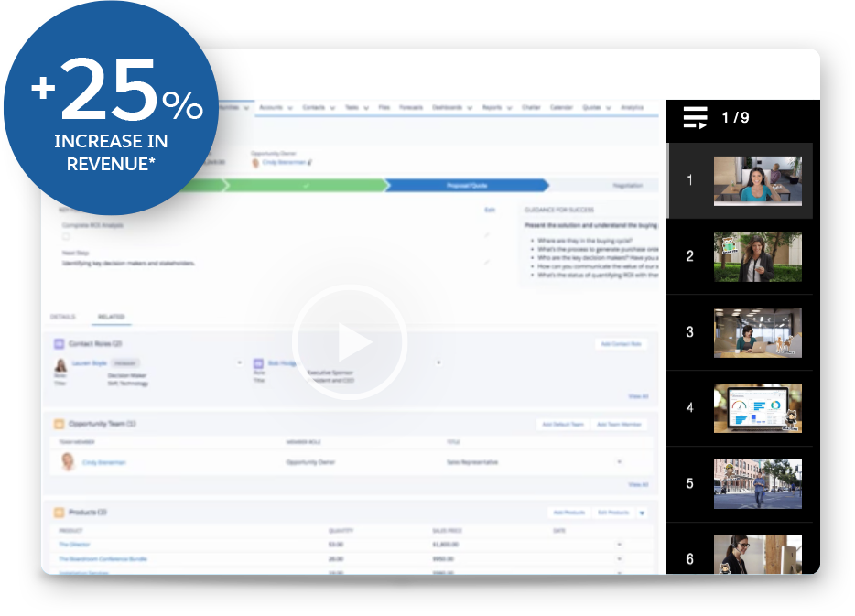Open the Tasks tab

[x=352, y=107]
